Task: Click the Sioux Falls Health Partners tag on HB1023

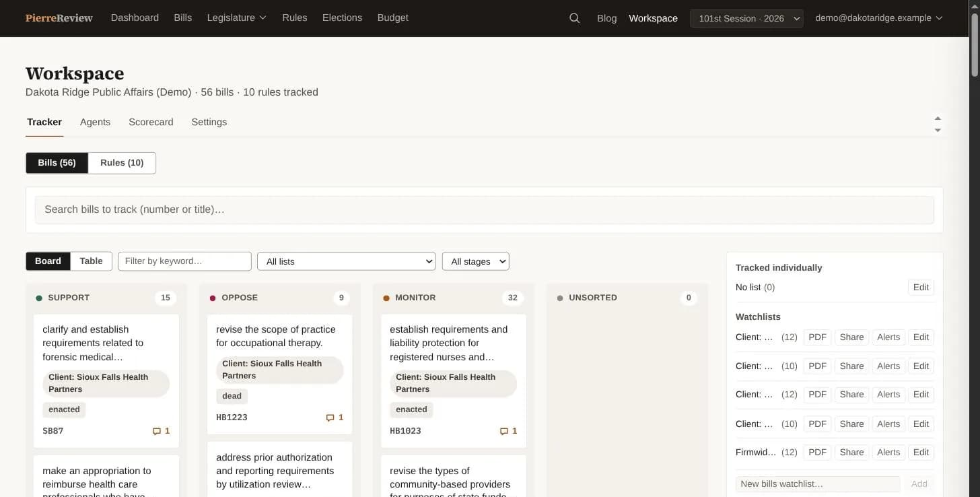Action: [x=454, y=383]
